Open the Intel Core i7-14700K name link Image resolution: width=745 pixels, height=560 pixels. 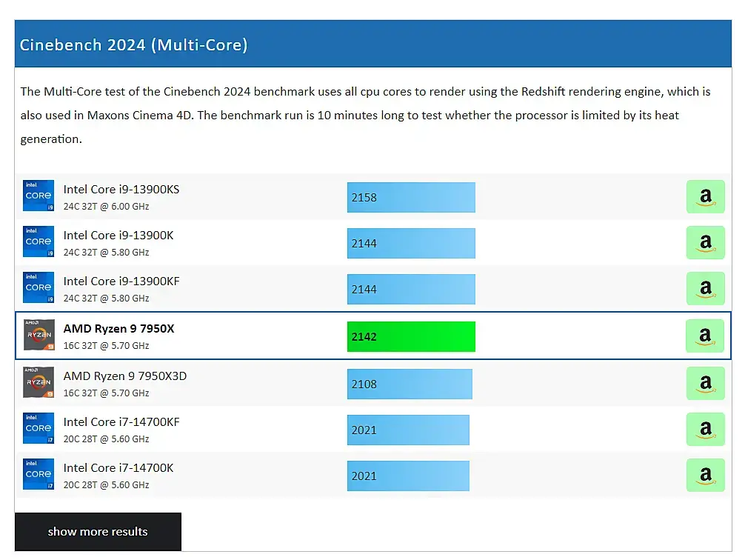(x=118, y=467)
